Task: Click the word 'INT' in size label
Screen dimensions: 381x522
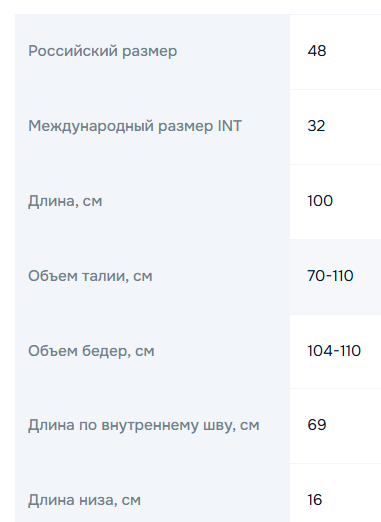Action: pos(230,126)
